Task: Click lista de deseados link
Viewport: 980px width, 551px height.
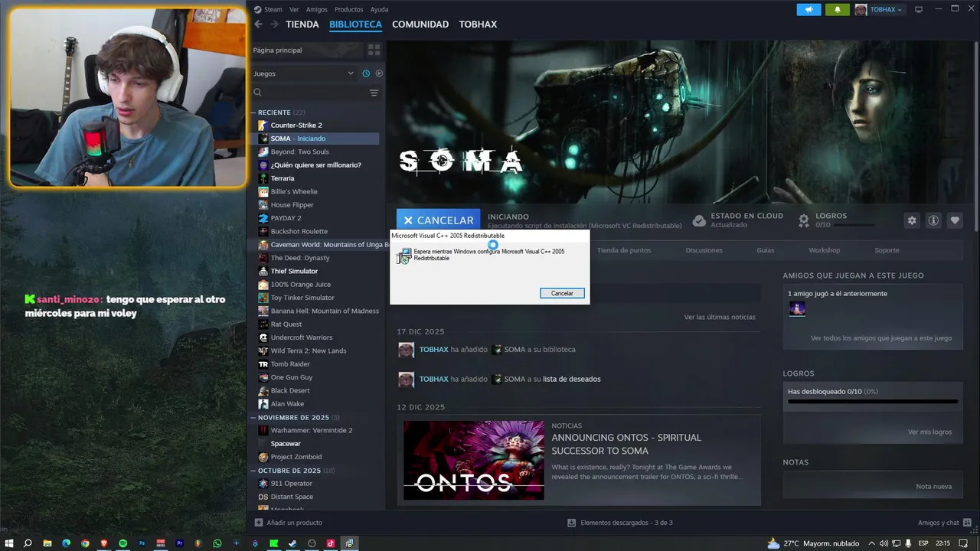Action: pyautogui.click(x=572, y=379)
